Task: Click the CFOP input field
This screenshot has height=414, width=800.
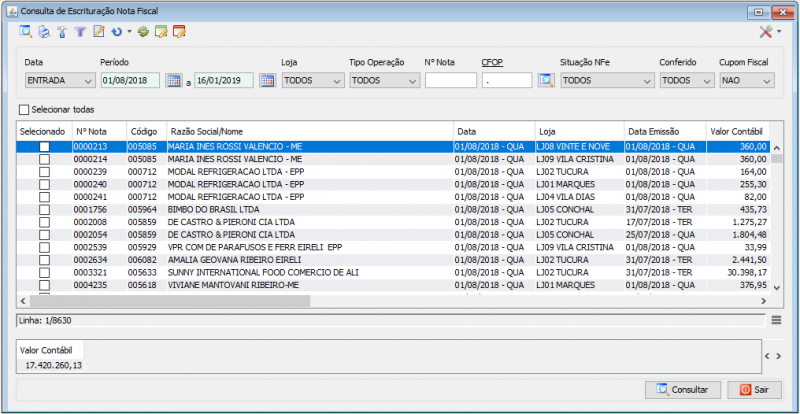Action: 507,81
